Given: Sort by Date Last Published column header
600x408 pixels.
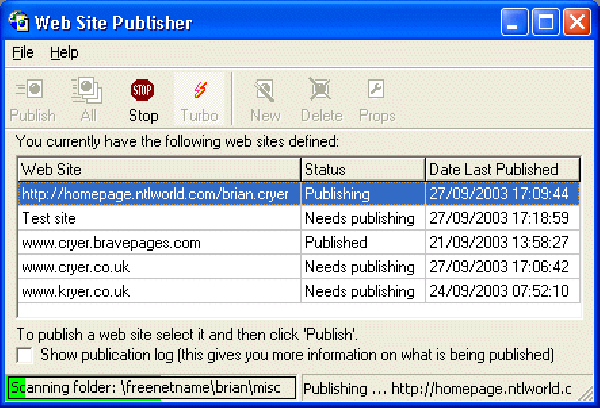Looking at the screenshot, I should coord(503,169).
